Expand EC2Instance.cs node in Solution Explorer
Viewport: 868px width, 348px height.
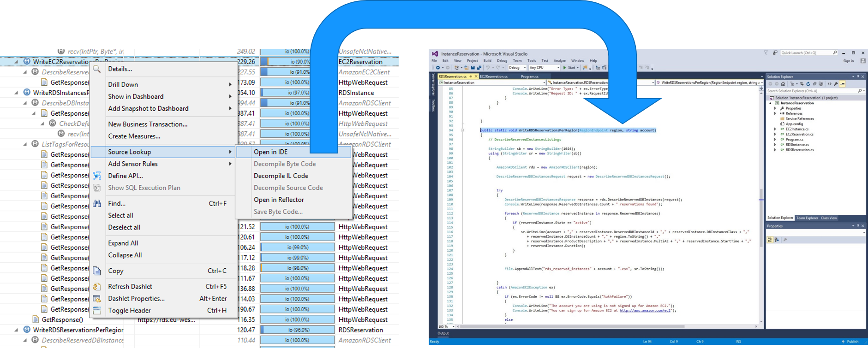[775, 129]
